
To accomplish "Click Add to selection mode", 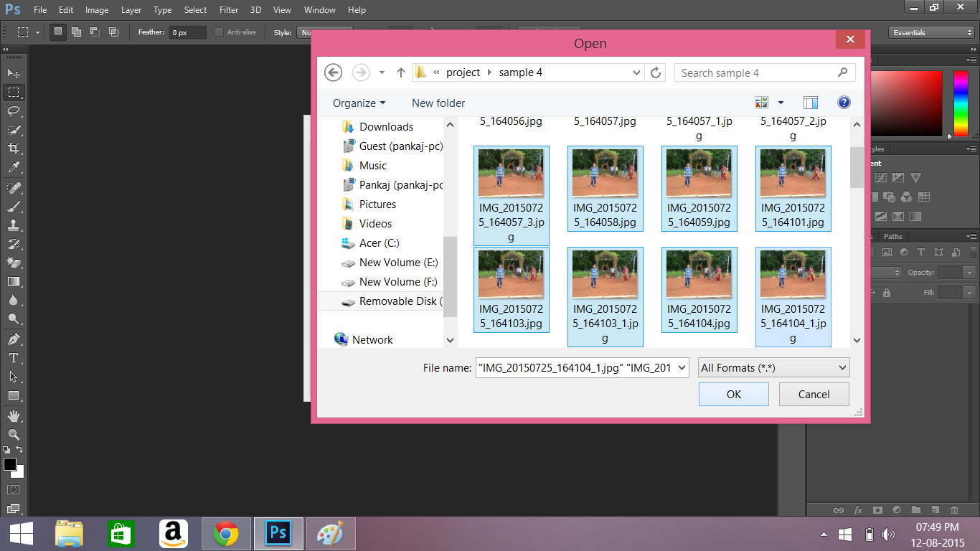I will 76,32.
